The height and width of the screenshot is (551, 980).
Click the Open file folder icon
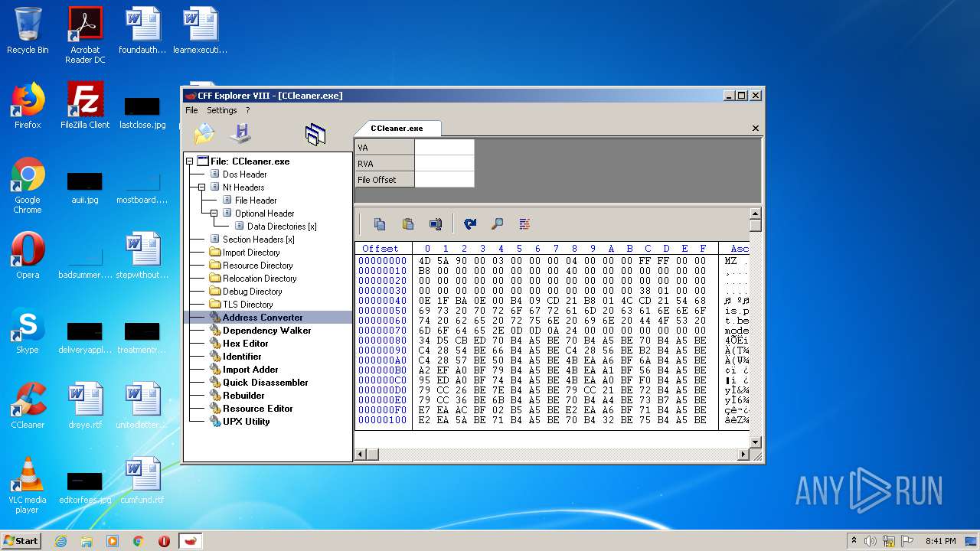(204, 134)
